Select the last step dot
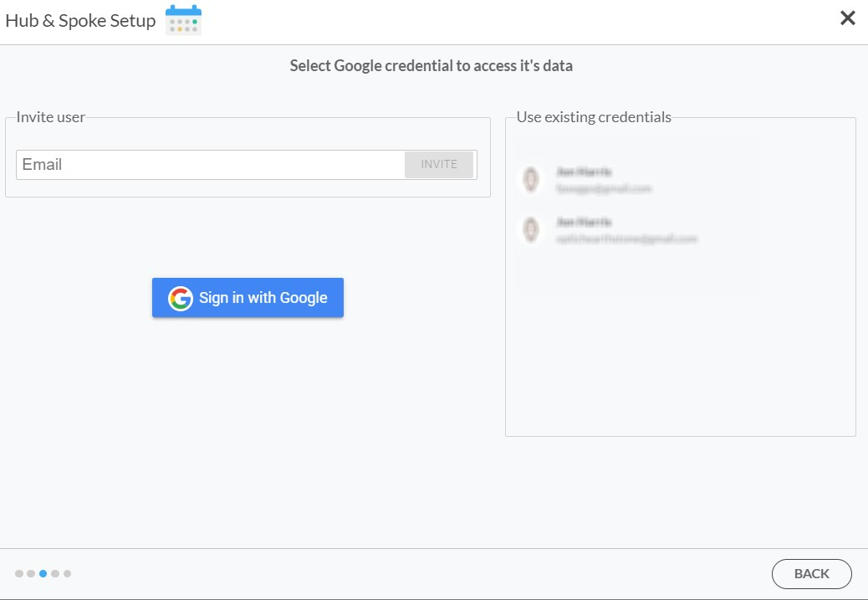The image size is (868, 600). (67, 573)
